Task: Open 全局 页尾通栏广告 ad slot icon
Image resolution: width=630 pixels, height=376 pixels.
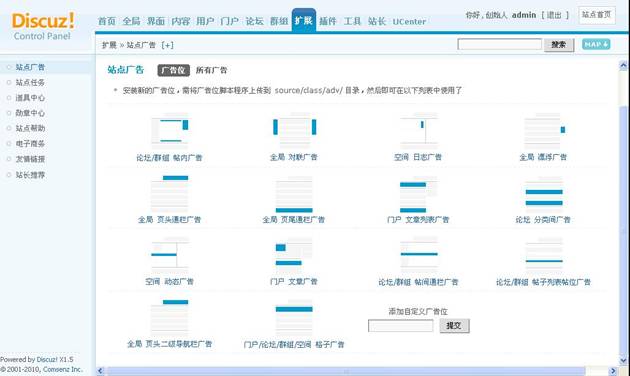Action: pyautogui.click(x=294, y=194)
